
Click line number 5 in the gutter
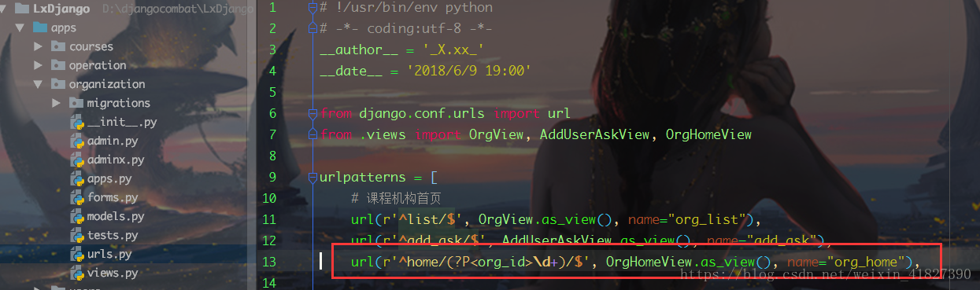[272, 92]
